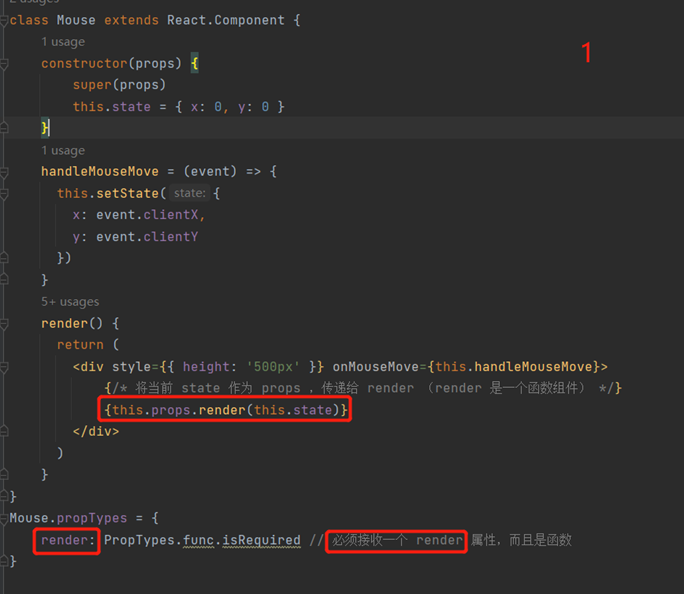Click 'super(props)' call

(119, 85)
